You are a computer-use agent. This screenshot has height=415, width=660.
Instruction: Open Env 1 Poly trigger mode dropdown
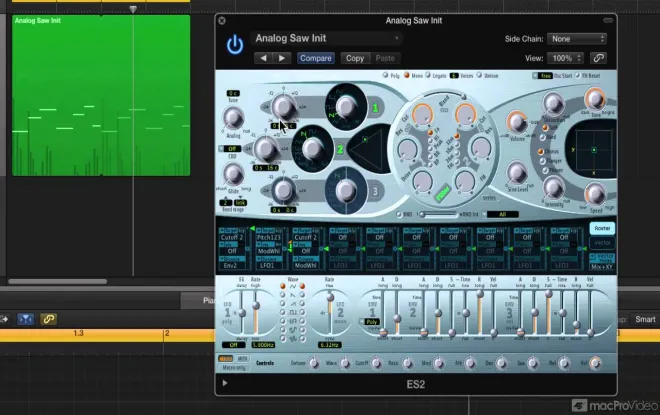370,322
